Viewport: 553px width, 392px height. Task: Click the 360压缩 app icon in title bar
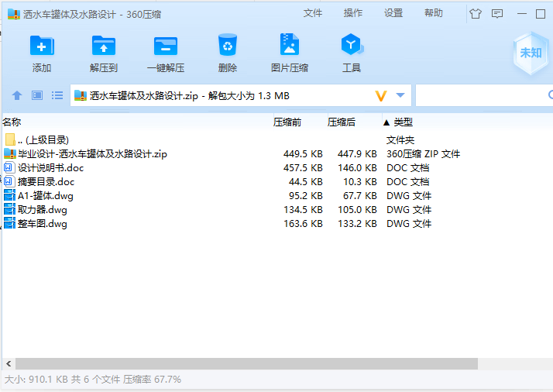[x=14, y=14]
